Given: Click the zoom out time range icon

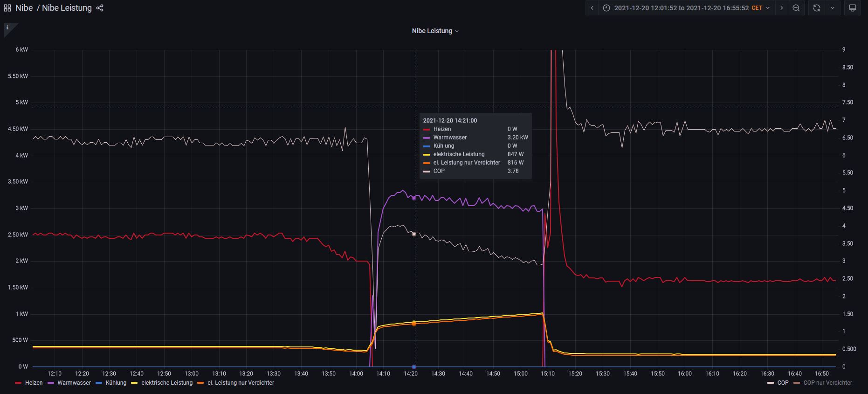Looking at the screenshot, I should [x=796, y=8].
